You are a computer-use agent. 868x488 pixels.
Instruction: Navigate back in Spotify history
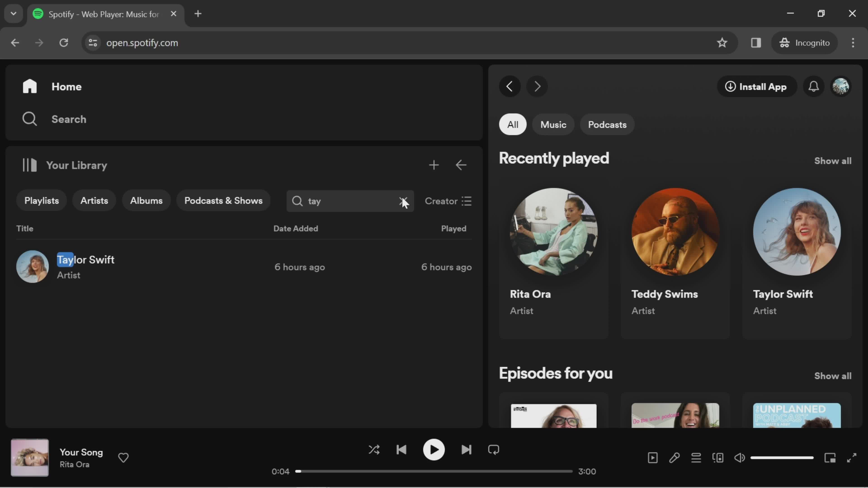pos(510,87)
